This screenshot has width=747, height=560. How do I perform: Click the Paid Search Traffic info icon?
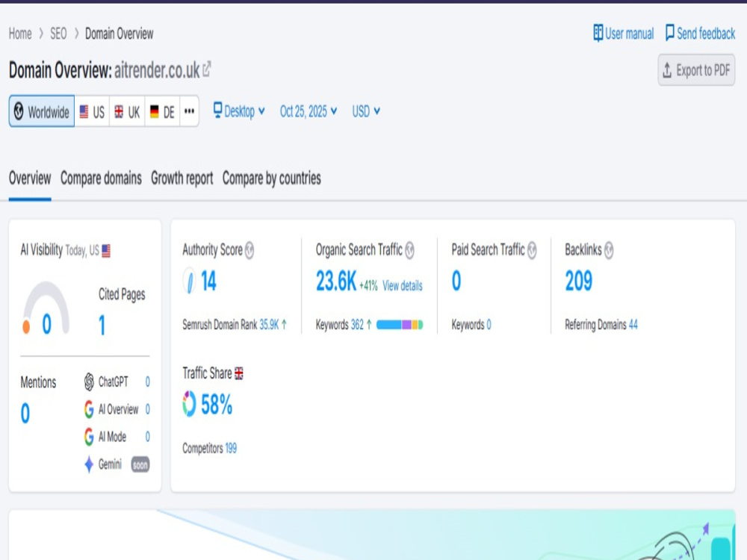pyautogui.click(x=532, y=250)
